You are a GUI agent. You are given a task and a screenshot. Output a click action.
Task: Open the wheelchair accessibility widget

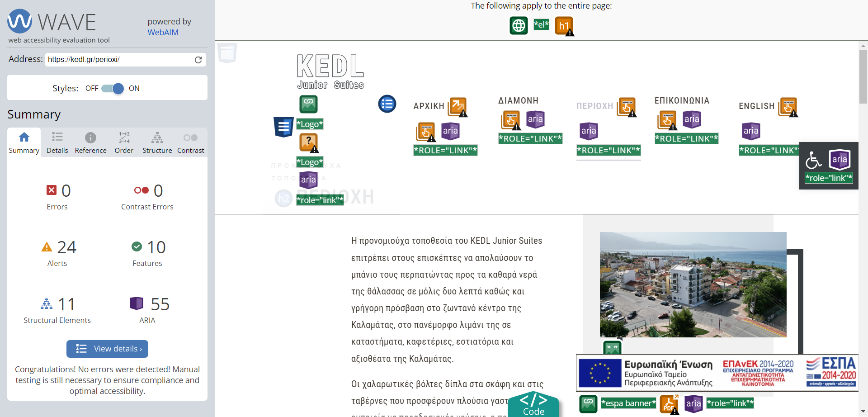click(814, 159)
